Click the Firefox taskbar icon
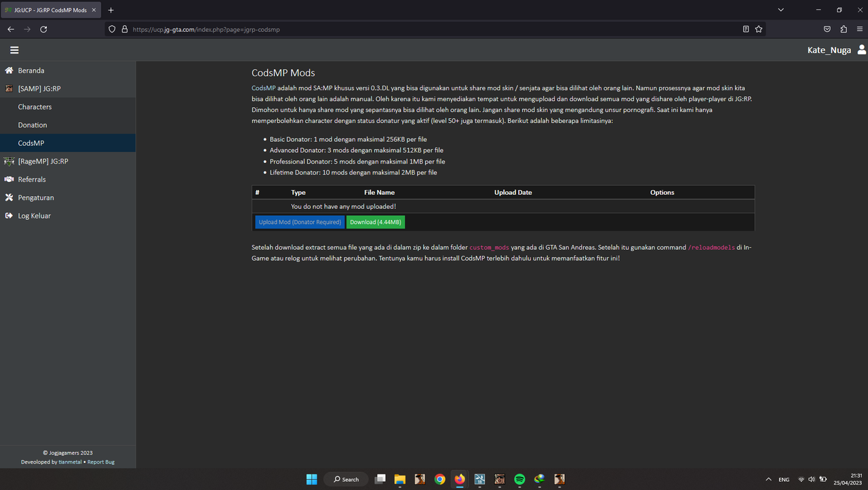 point(460,479)
